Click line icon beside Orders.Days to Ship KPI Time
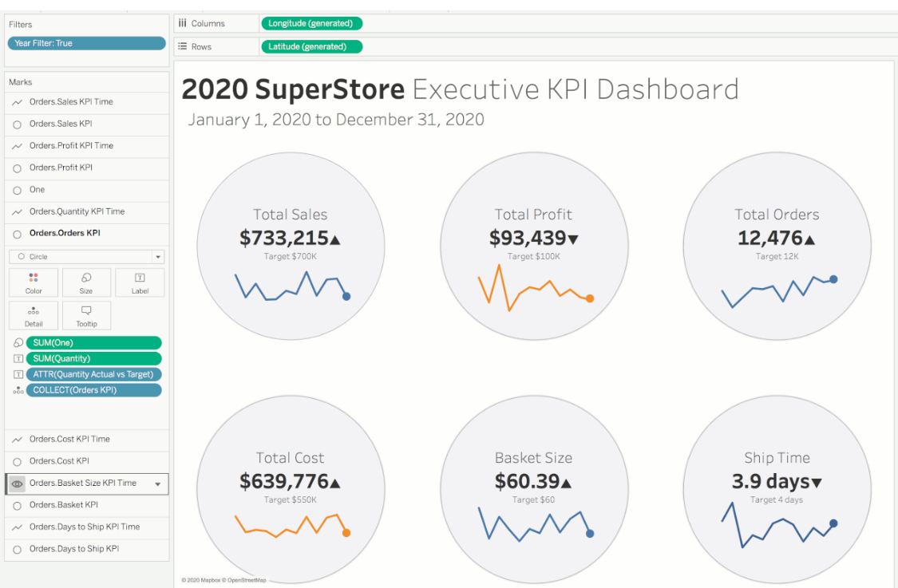This screenshot has height=588, width=898. click(18, 527)
